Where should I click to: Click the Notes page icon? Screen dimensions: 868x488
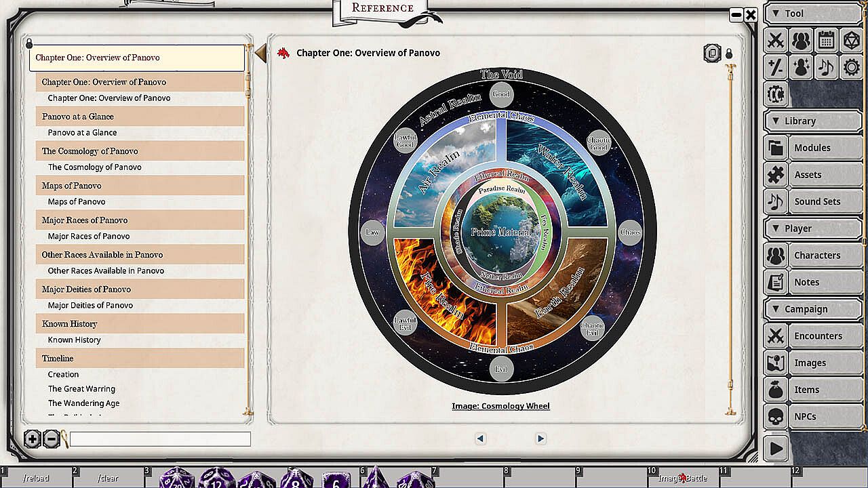[x=776, y=282]
